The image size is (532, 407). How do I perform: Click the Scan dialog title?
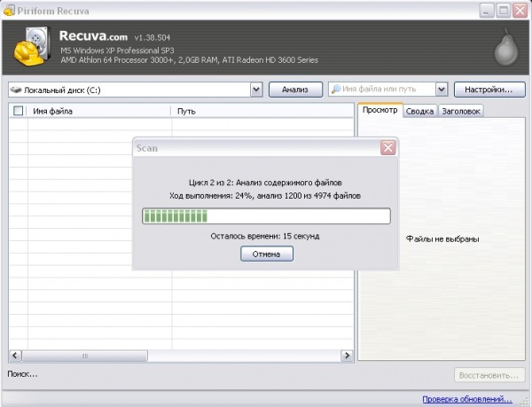coord(147,148)
